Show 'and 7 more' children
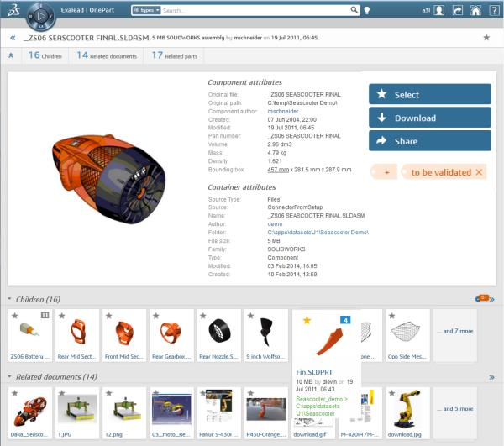504x446 pixels. tap(455, 331)
